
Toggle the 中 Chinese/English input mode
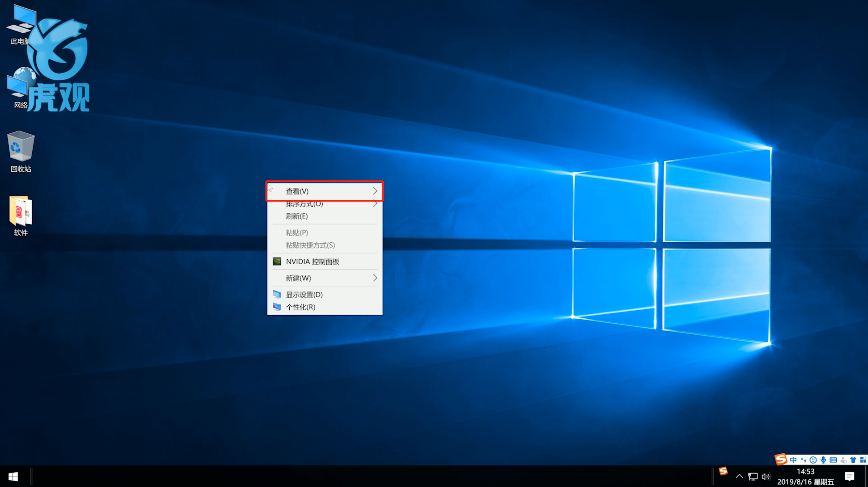(793, 460)
